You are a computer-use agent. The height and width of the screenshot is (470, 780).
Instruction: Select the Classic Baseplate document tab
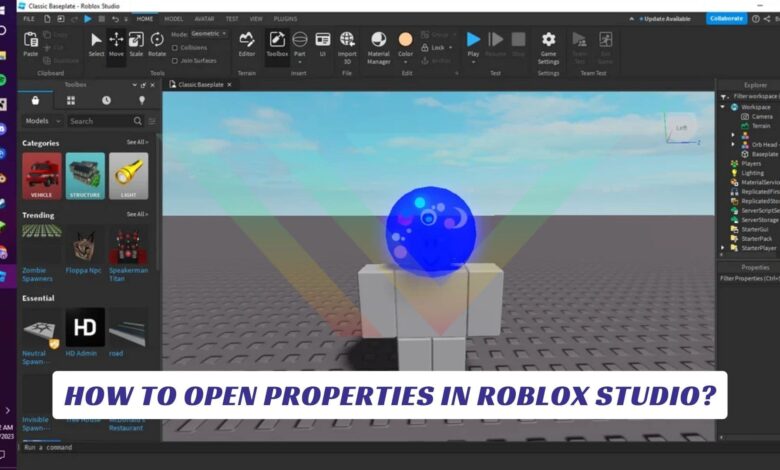click(x=200, y=85)
